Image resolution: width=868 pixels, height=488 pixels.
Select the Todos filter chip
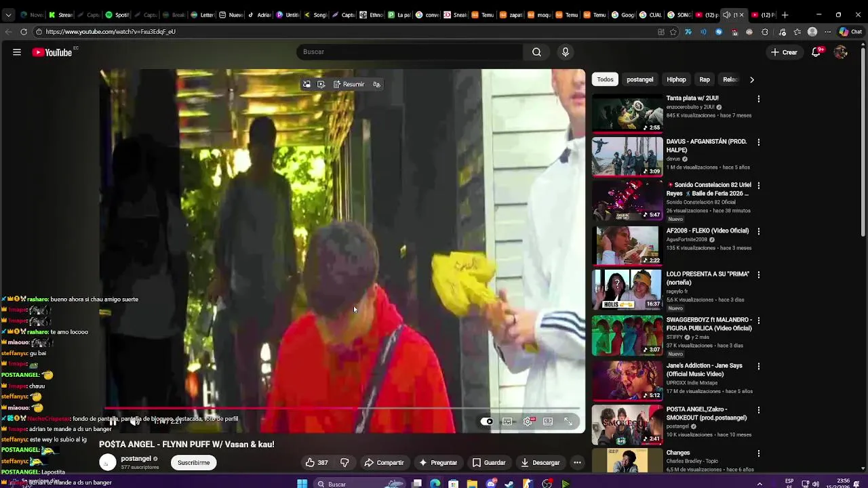click(606, 79)
